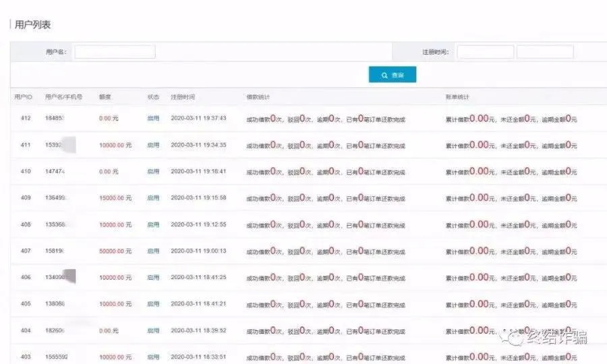Click timestamp 2020-03-11 19:34:35
Image resolution: width=607 pixels, height=364 pixels.
[198, 145]
